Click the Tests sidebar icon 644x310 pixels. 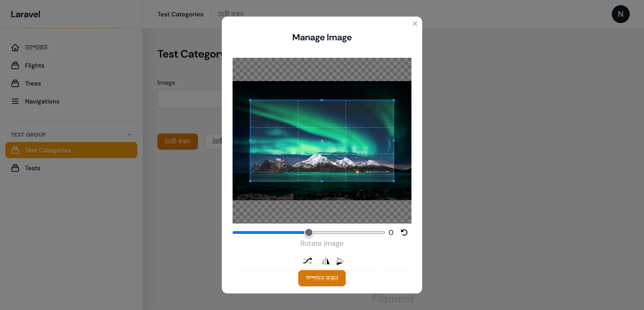tap(15, 168)
